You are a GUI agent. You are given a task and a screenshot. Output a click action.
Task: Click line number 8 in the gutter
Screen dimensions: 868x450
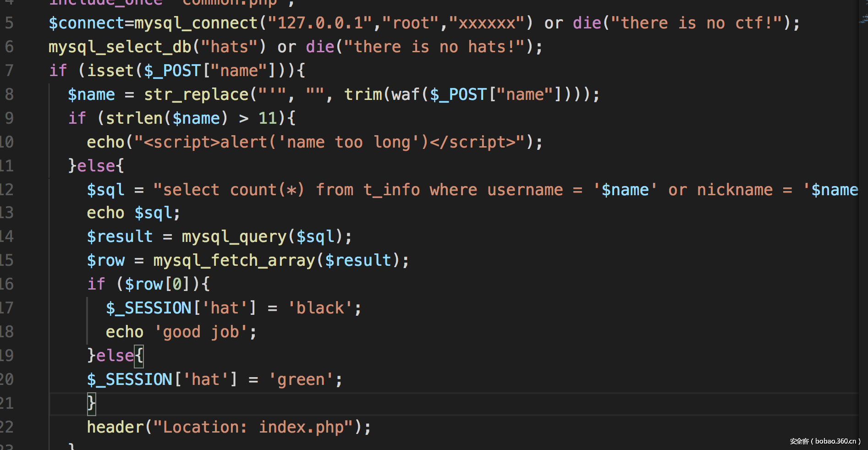click(9, 94)
